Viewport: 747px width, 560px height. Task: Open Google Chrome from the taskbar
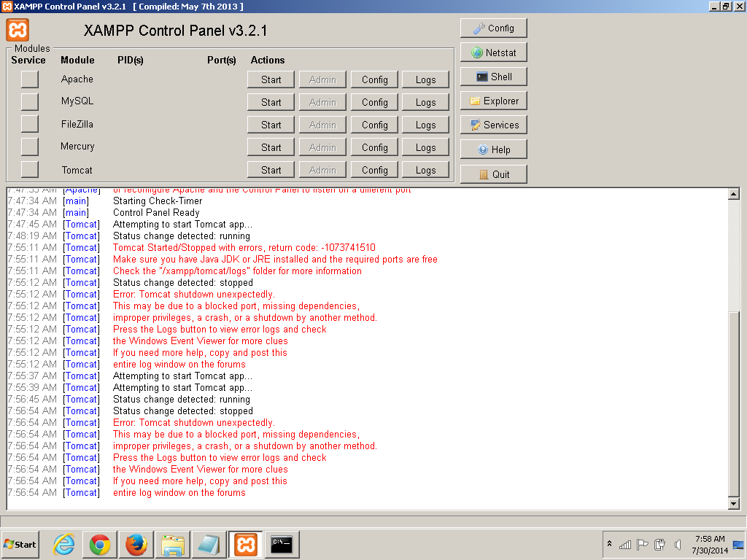pyautogui.click(x=100, y=544)
